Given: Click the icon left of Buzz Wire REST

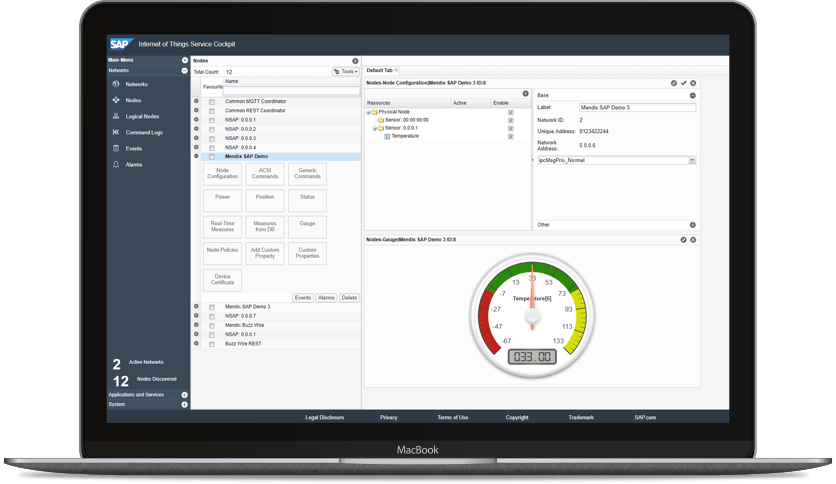Looking at the screenshot, I should (196, 343).
